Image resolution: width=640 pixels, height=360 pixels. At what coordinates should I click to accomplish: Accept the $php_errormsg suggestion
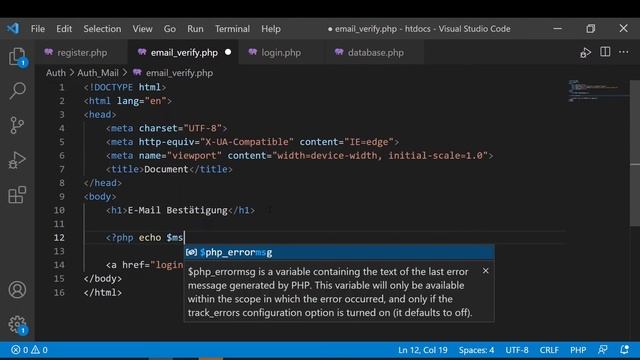[x=339, y=252]
